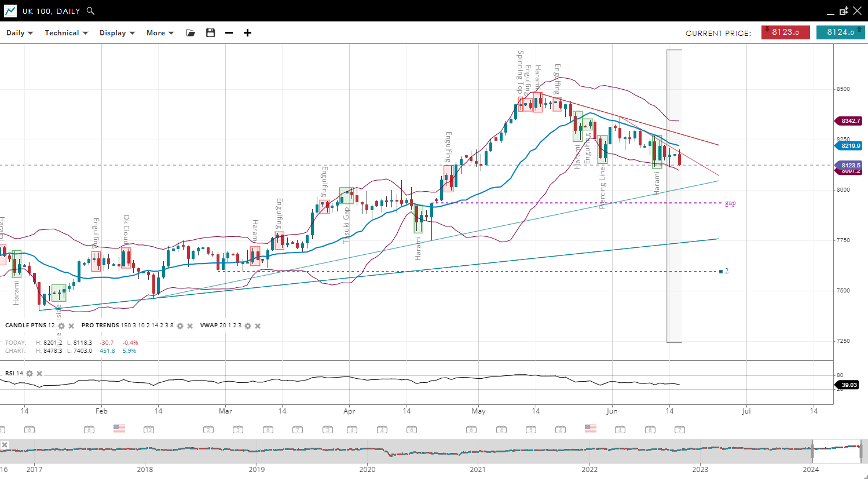Close the historical overview navigator strip

coord(5,445)
